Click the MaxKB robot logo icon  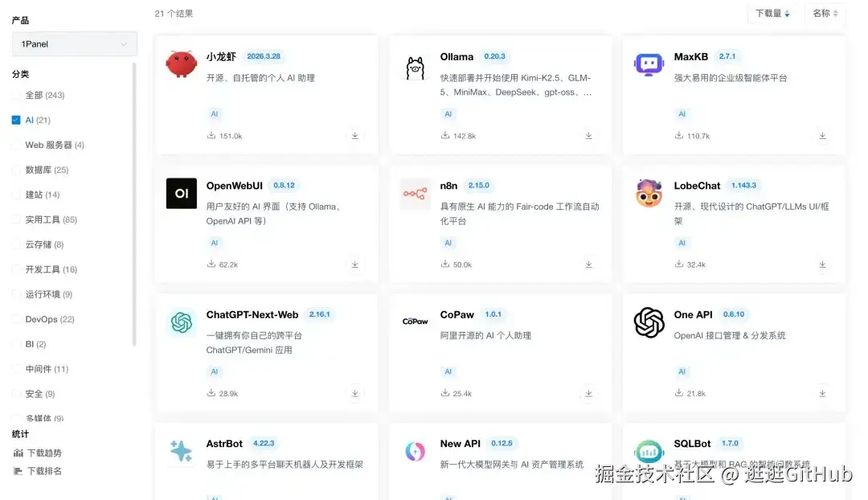[649, 65]
